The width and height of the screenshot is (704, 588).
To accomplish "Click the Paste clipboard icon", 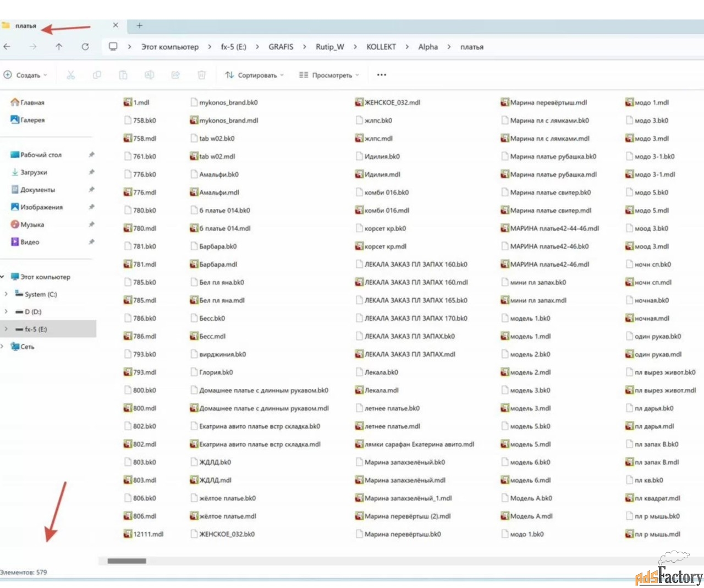I will [x=123, y=75].
